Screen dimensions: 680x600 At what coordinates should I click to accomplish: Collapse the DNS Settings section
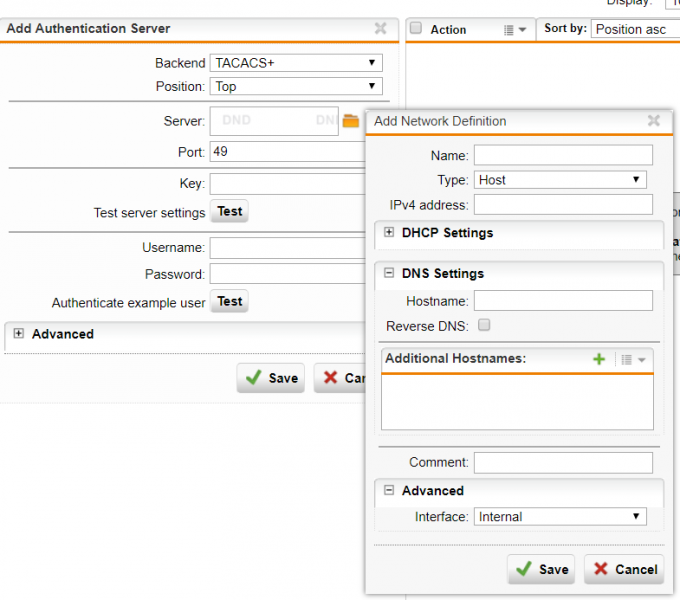coord(389,273)
